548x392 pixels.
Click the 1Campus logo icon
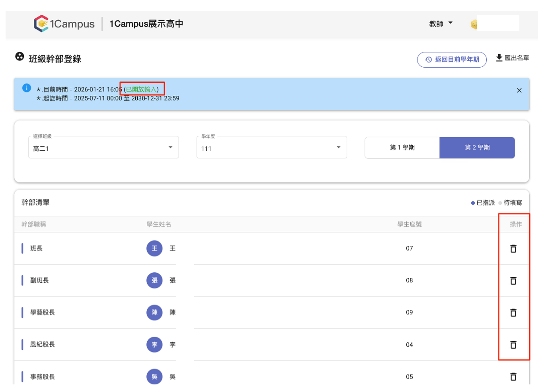click(x=41, y=24)
